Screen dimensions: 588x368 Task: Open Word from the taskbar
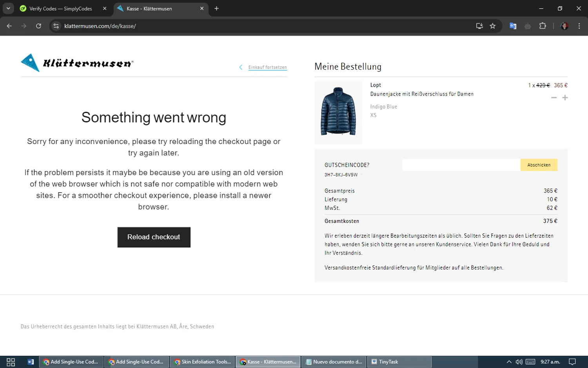pyautogui.click(x=31, y=362)
